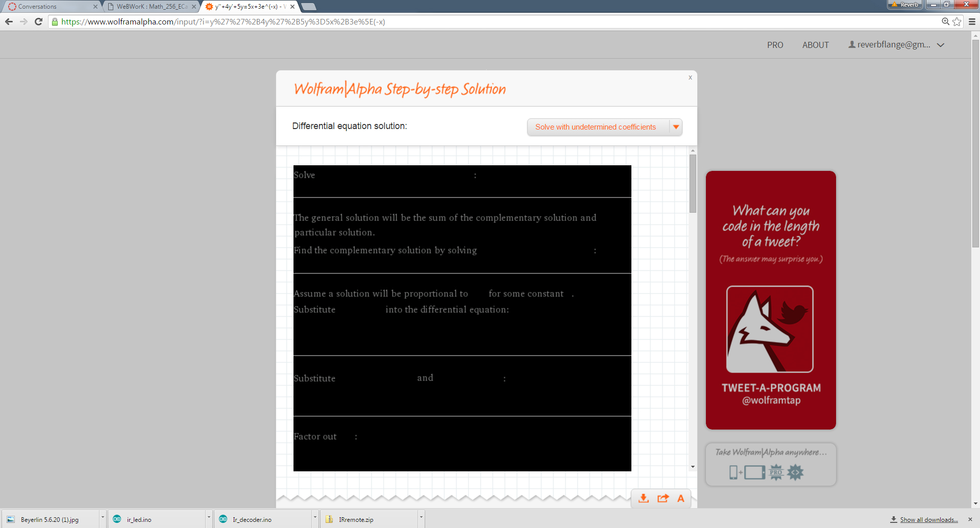Open the IRremote.zip download

point(370,519)
